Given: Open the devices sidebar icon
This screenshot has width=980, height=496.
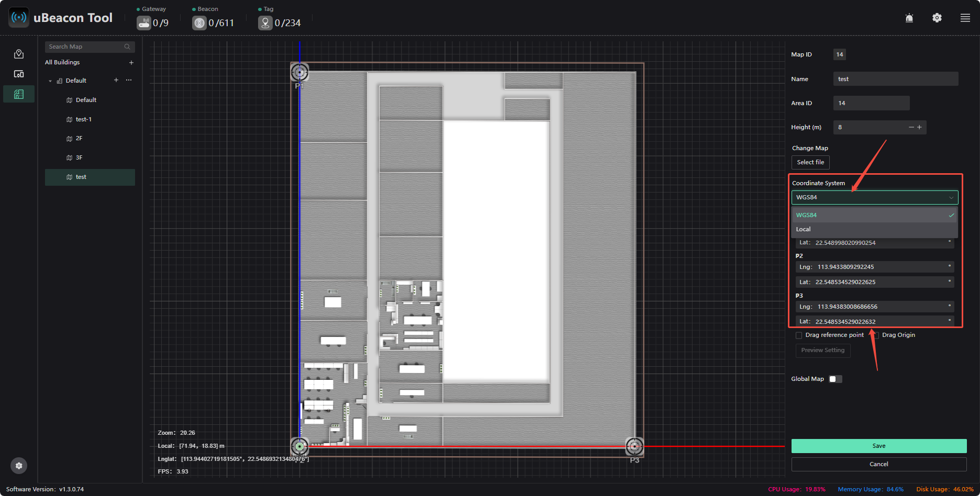Looking at the screenshot, I should pos(19,74).
